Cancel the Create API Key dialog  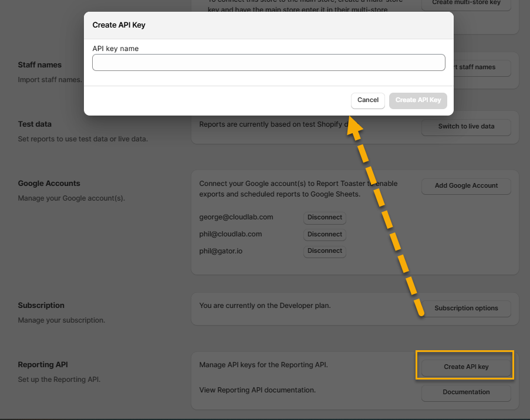click(368, 100)
